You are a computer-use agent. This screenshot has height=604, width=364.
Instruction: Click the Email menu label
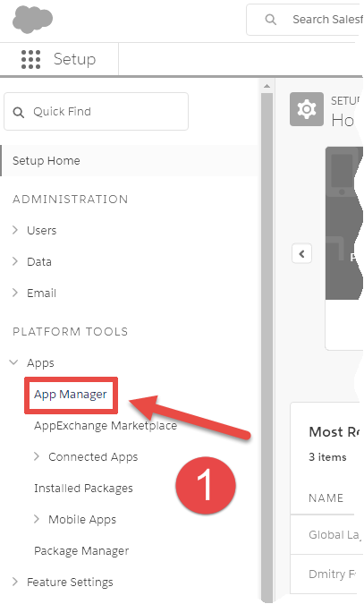coord(41,293)
